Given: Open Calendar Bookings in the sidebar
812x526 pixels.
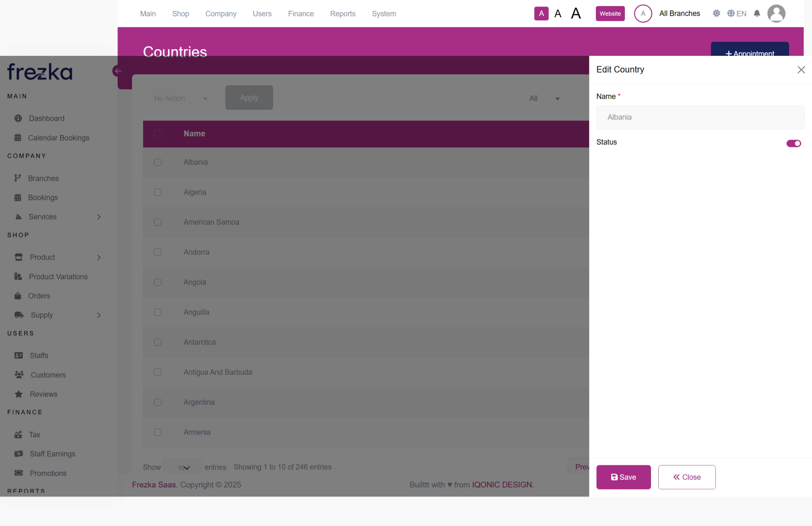Looking at the screenshot, I should point(58,138).
